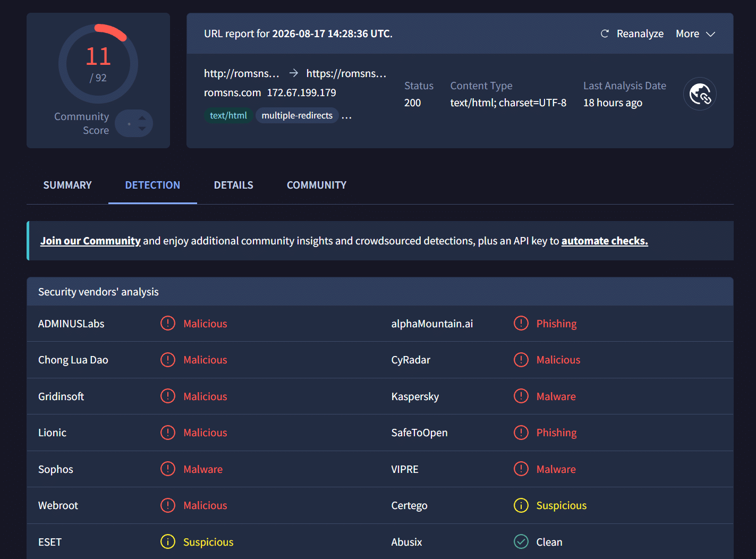Select the Abusix vendor name
756x559 pixels.
(406, 542)
